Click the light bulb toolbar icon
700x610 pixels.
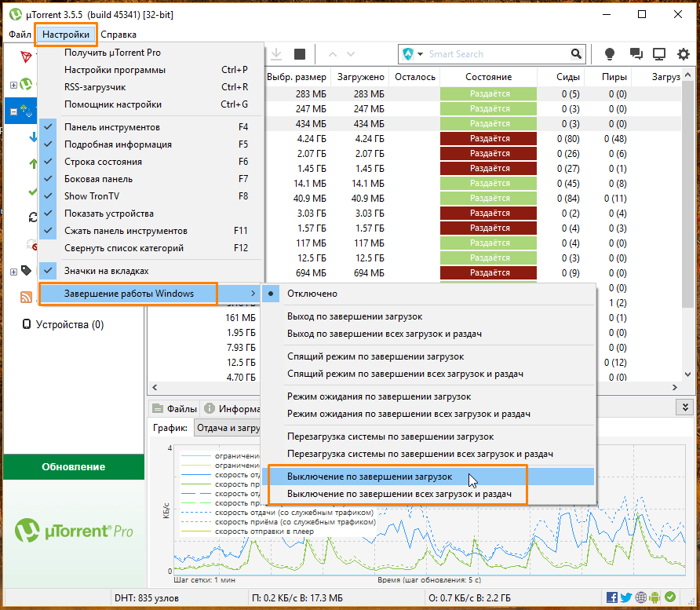[x=610, y=54]
